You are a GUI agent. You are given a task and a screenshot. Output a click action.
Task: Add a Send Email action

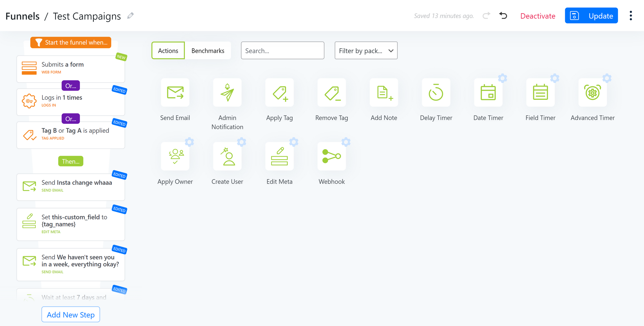pos(175,92)
